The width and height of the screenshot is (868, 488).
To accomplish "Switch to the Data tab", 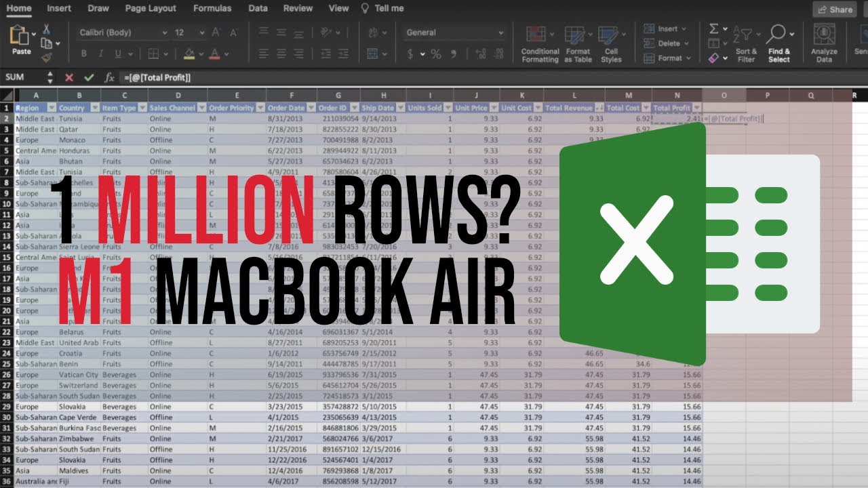I will [258, 8].
